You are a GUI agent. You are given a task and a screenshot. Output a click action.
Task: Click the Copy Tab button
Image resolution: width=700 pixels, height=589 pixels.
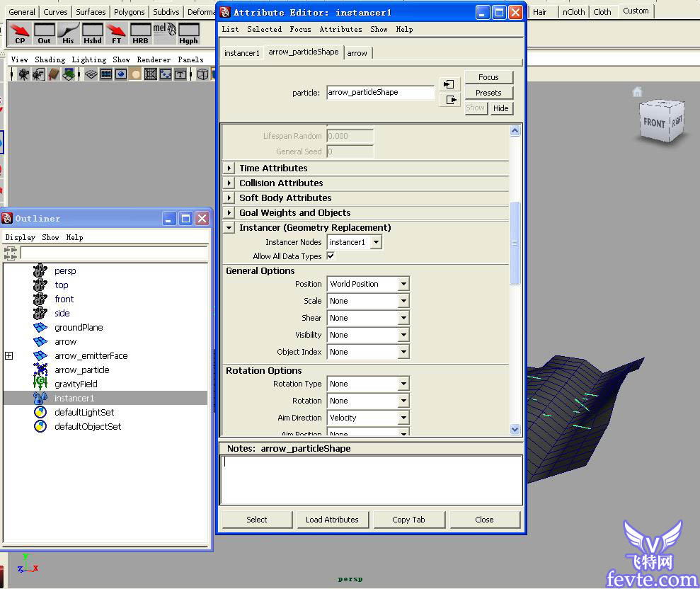point(408,520)
